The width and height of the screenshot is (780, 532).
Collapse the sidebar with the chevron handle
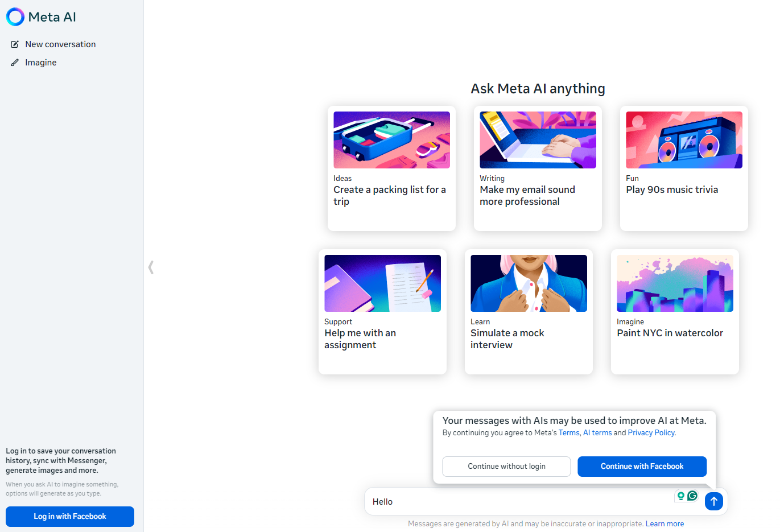tap(151, 267)
